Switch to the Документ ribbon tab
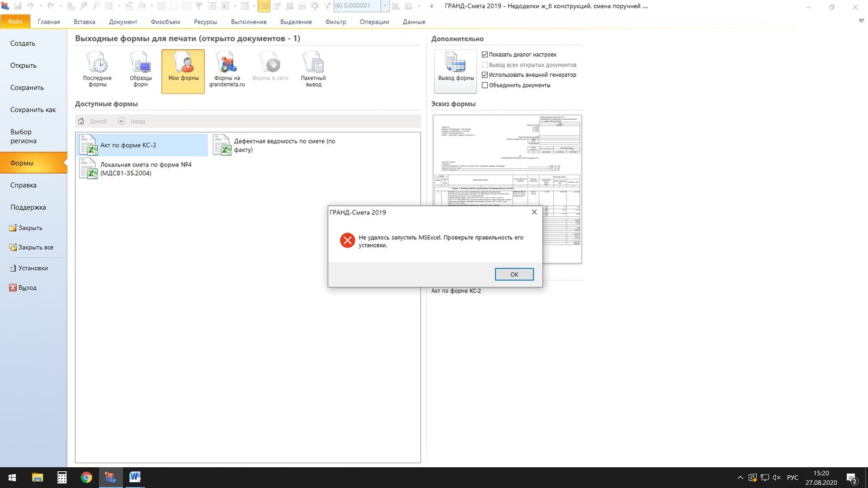The image size is (868, 488). click(123, 22)
